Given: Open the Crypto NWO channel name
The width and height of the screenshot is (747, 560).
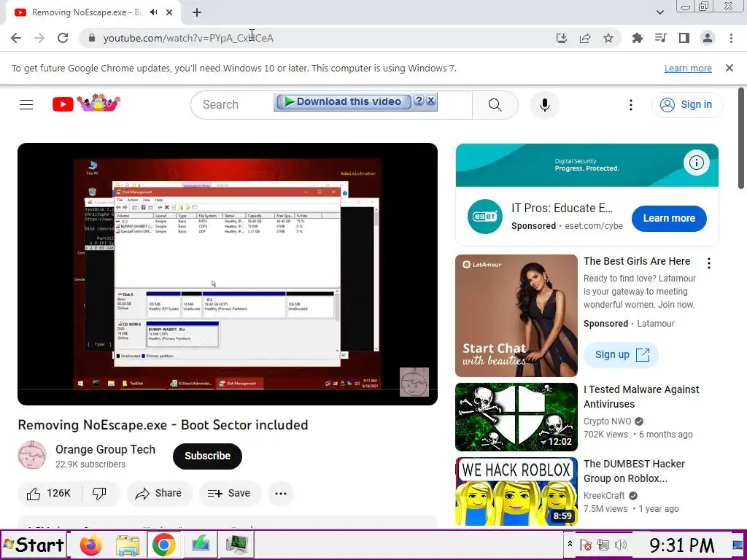Looking at the screenshot, I should tap(608, 421).
